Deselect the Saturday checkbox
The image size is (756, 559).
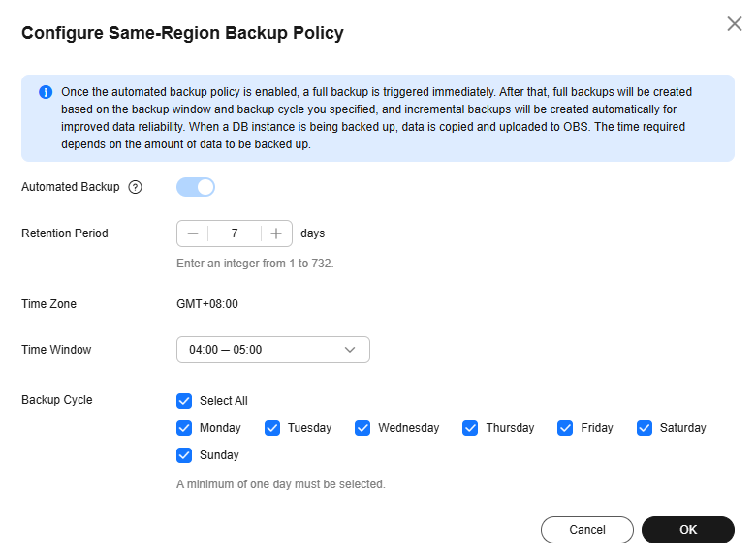pos(645,428)
